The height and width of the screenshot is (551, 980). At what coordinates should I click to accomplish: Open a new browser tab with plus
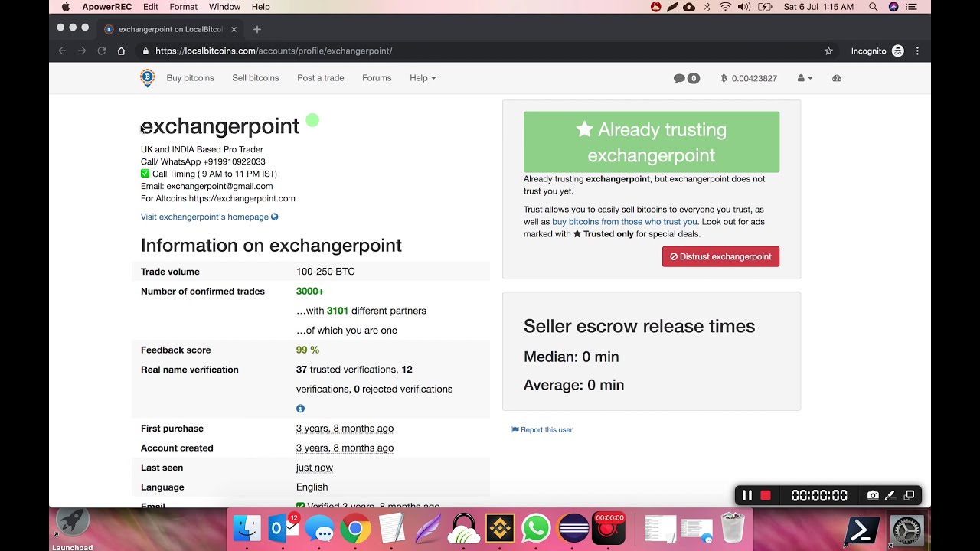point(257,29)
